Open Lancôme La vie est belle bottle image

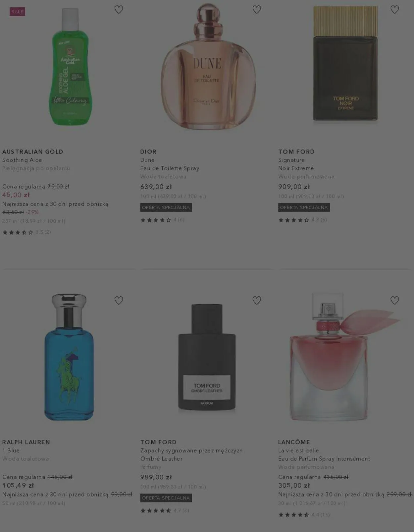click(344, 357)
